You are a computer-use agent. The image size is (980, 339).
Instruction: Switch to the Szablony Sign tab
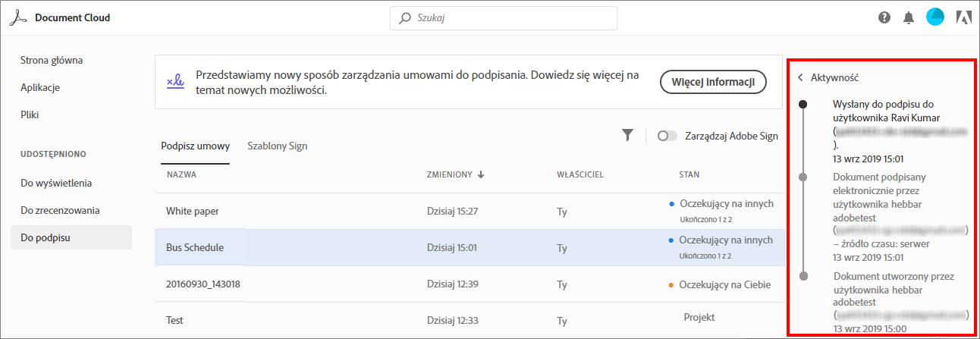pos(277,146)
